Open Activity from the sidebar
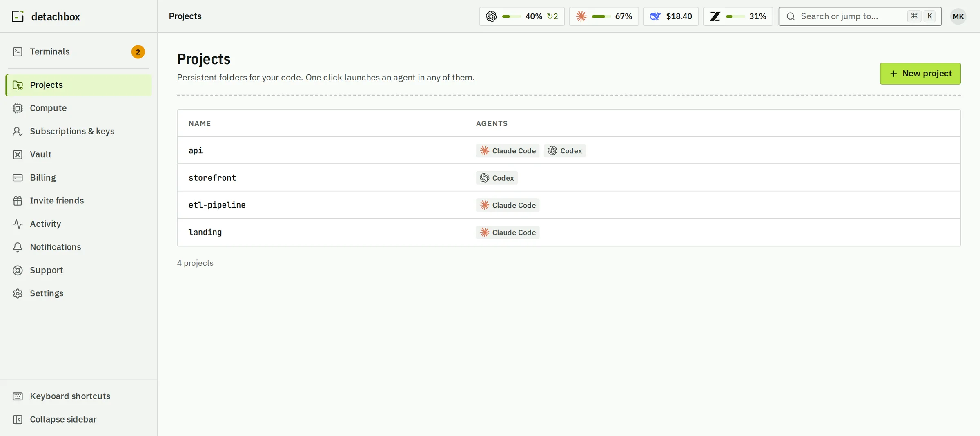Screen dimensions: 980x436 coord(78,224)
